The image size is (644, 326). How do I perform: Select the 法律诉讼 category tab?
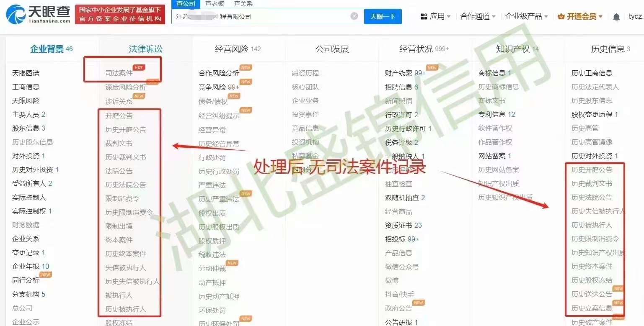click(x=145, y=49)
